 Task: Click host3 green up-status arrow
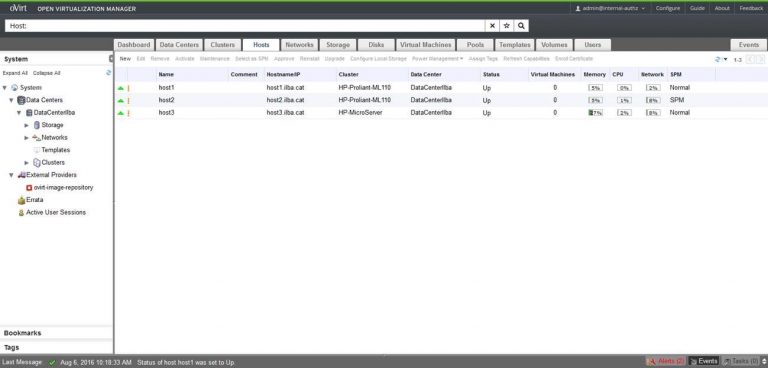120,113
